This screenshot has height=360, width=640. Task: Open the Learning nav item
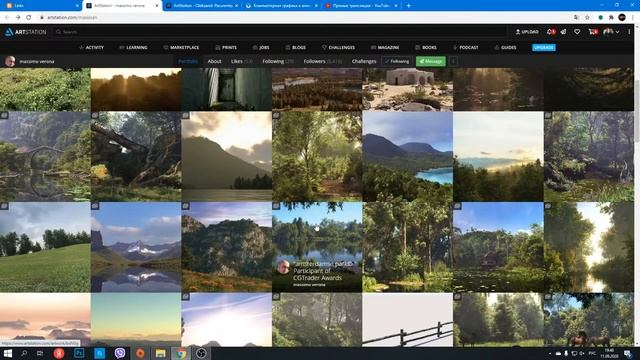[x=133, y=48]
